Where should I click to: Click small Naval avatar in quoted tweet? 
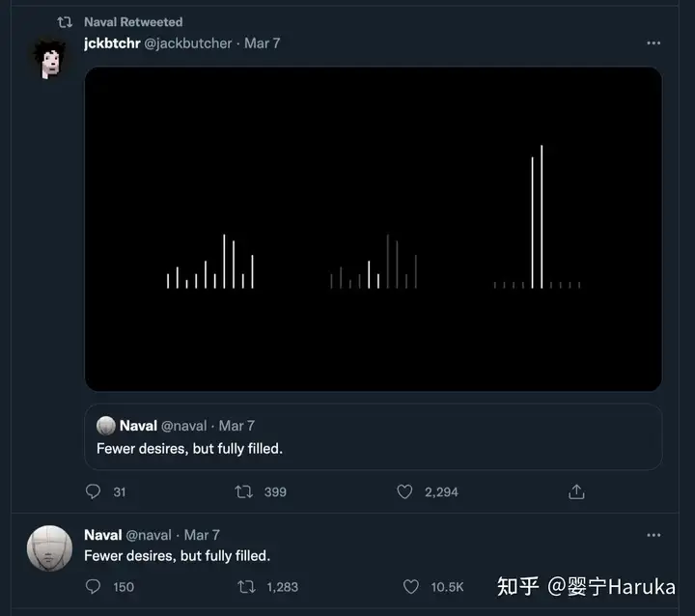106,426
